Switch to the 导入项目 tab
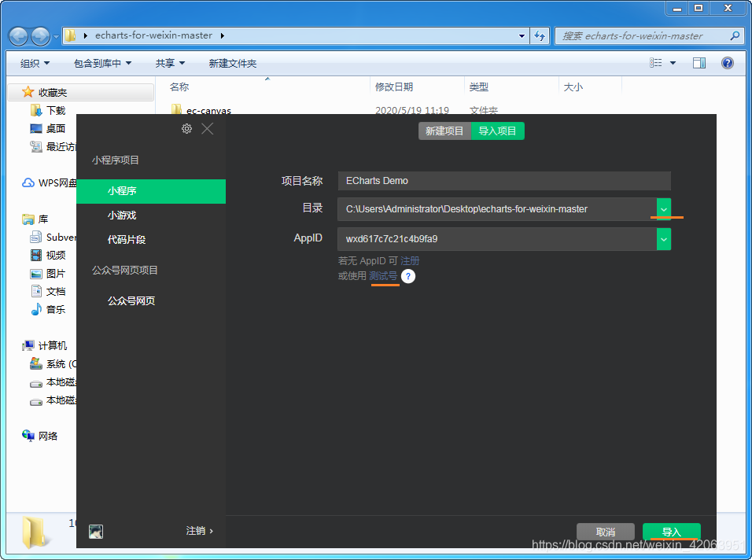 click(498, 131)
